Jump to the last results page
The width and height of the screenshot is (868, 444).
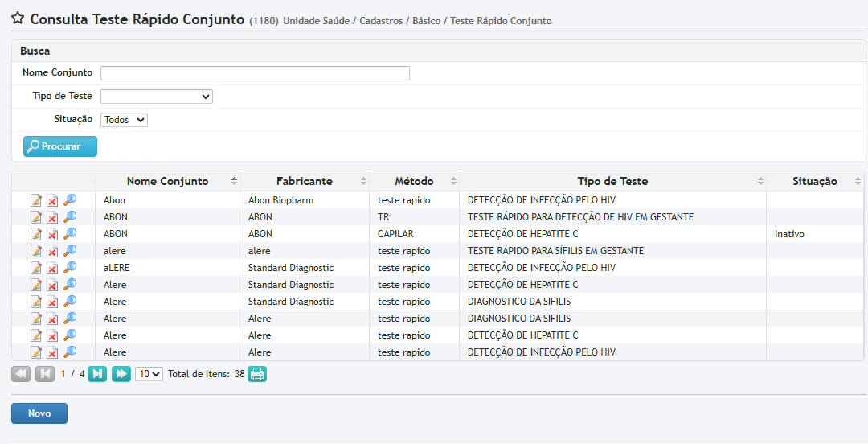click(121, 374)
